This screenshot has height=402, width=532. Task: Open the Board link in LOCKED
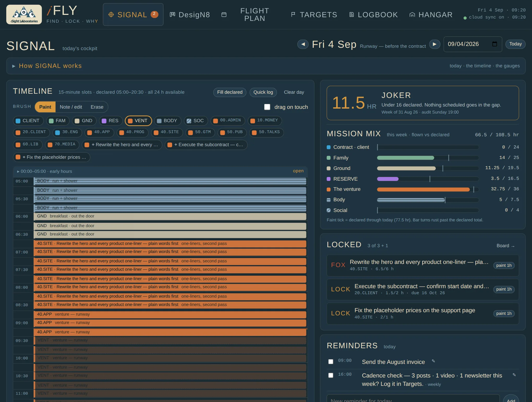pyautogui.click(x=505, y=246)
